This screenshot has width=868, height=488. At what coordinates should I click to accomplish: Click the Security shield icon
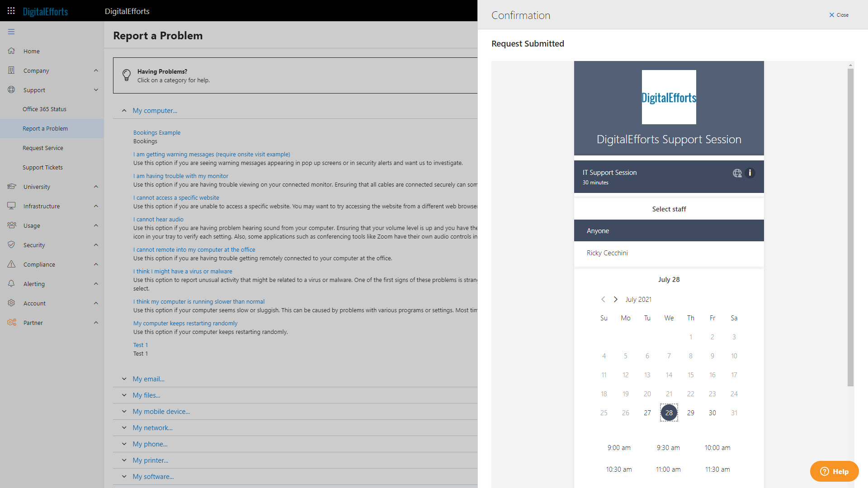(x=11, y=245)
